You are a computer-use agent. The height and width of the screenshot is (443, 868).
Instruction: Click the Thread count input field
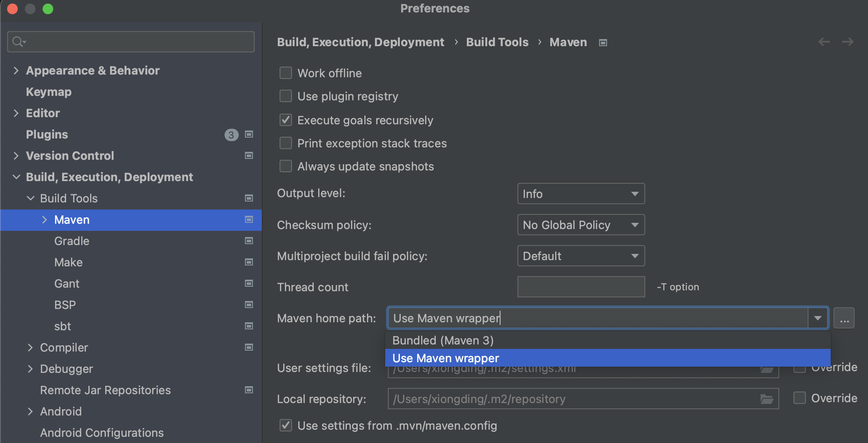click(581, 287)
